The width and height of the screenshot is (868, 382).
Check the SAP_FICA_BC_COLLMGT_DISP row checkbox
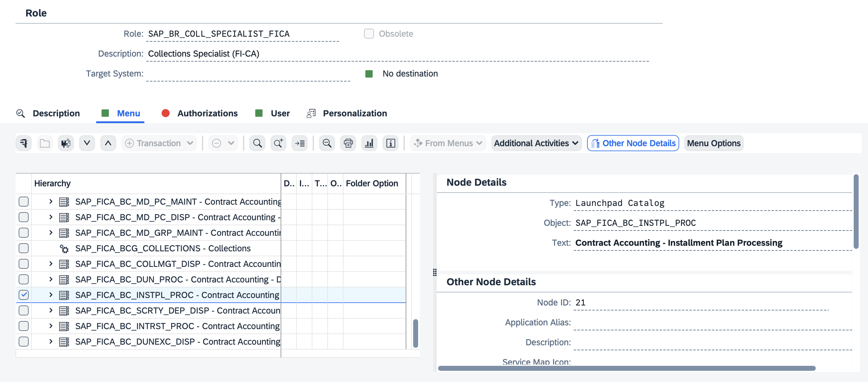[24, 264]
